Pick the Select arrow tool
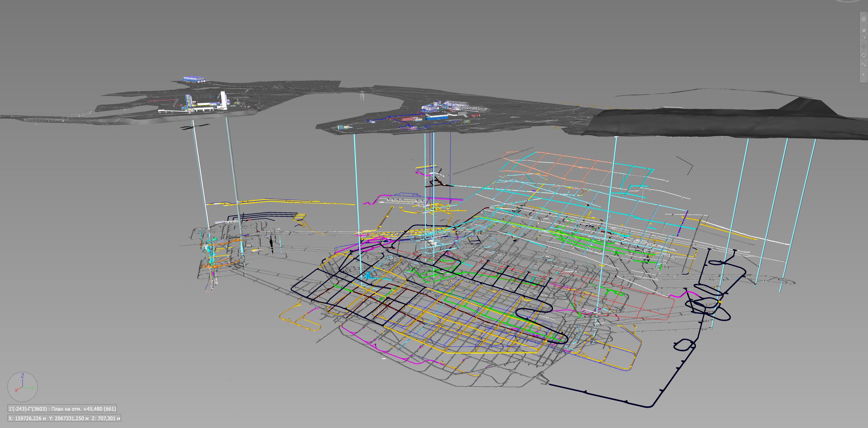Screen dimensions: 868x428 tap(864, 75)
